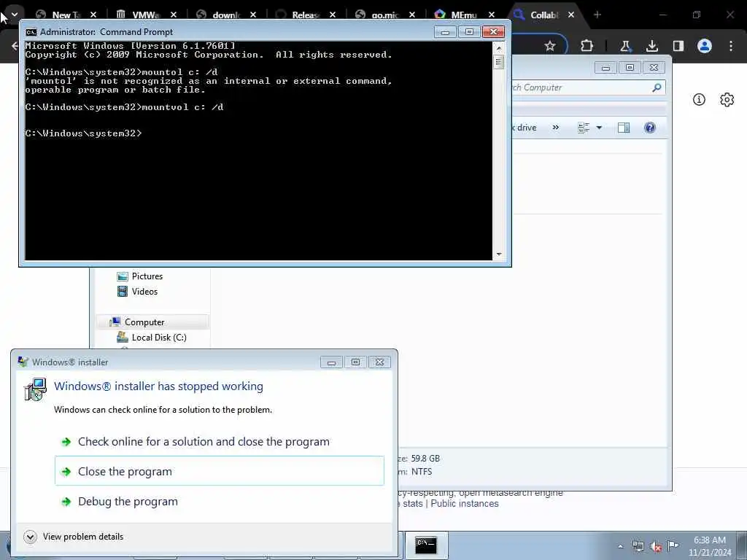Click the Command Prompt scrollbar thumb

(x=499, y=62)
